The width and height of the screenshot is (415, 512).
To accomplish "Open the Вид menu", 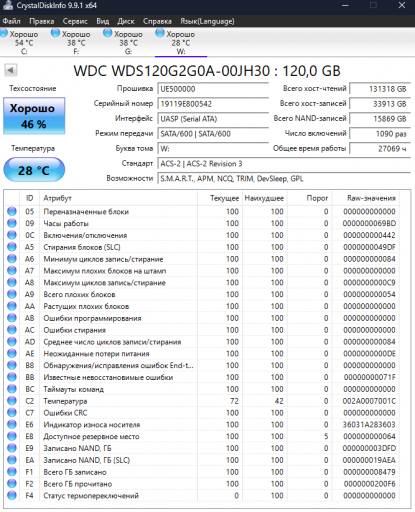I will pyautogui.click(x=103, y=21).
